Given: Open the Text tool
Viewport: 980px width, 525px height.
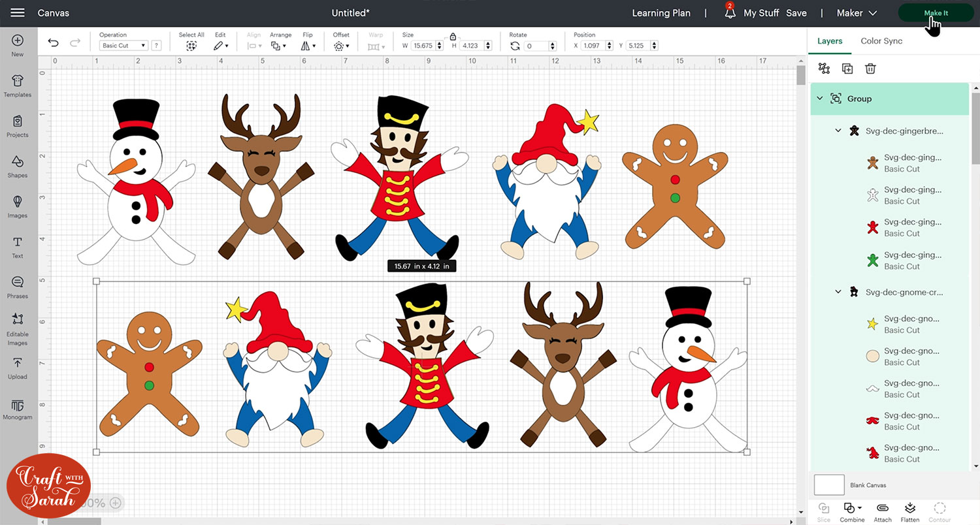Looking at the screenshot, I should pos(18,246).
